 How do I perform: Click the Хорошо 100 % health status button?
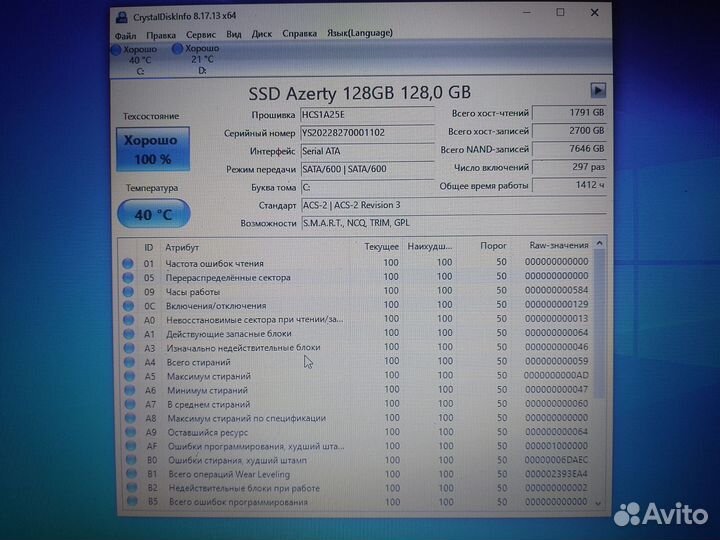pos(150,150)
